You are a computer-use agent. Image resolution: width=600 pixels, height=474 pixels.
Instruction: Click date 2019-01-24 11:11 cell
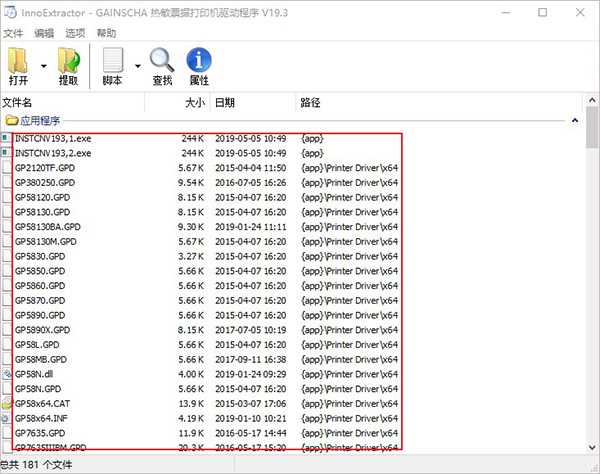251,226
